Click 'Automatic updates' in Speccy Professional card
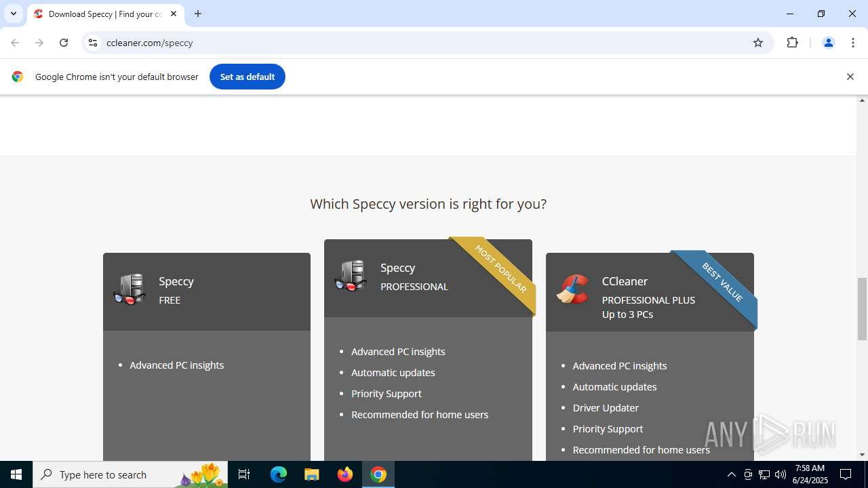The height and width of the screenshot is (488, 868). 393,372
